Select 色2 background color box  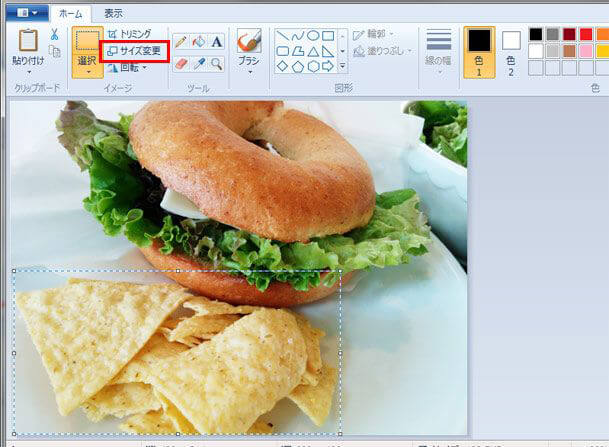pyautogui.click(x=511, y=52)
